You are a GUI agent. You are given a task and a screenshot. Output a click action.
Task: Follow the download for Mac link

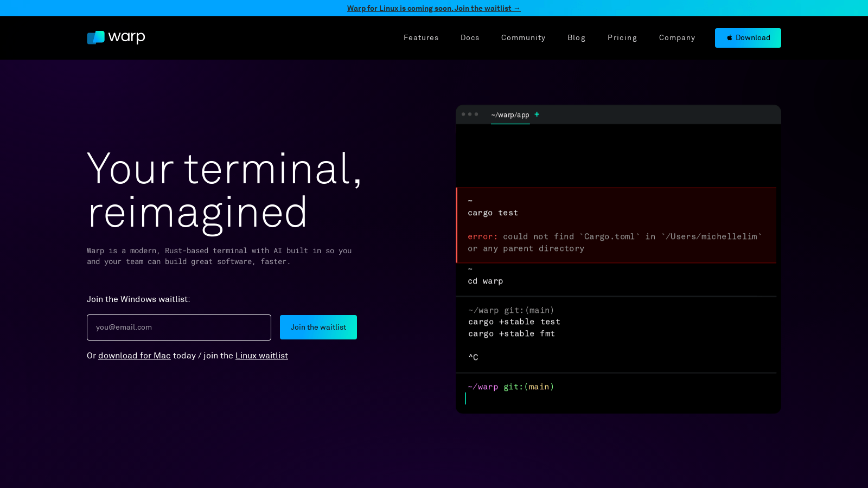[135, 356]
